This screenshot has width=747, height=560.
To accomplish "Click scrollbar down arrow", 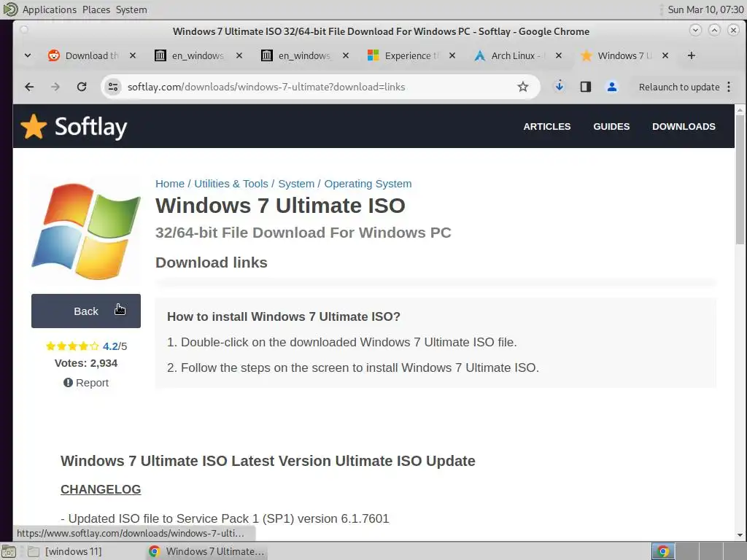I will 740,535.
